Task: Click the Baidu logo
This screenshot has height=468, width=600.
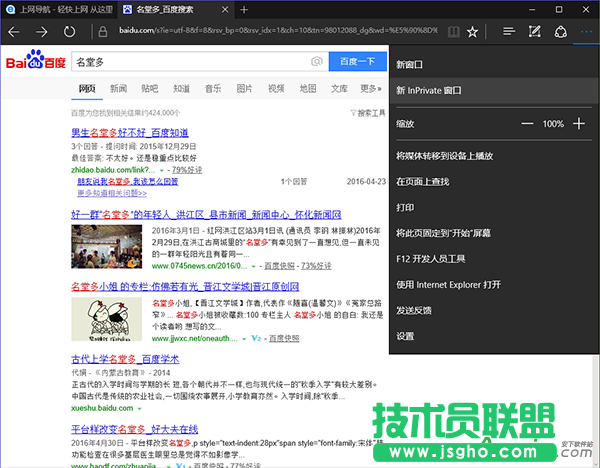Action: (36, 59)
